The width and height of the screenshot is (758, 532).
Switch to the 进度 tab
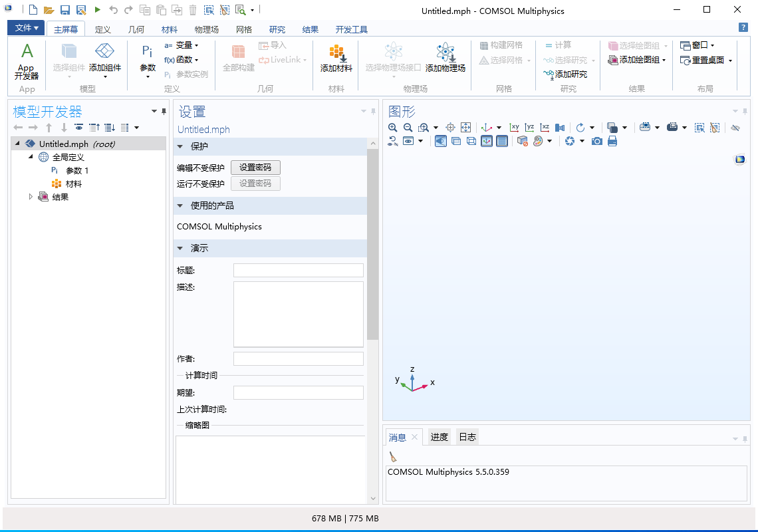439,437
